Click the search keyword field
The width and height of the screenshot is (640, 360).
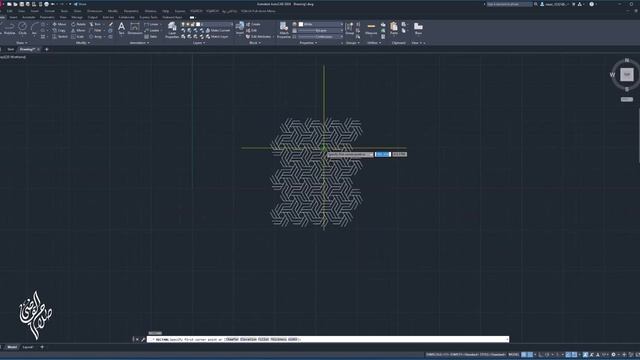(509, 4)
